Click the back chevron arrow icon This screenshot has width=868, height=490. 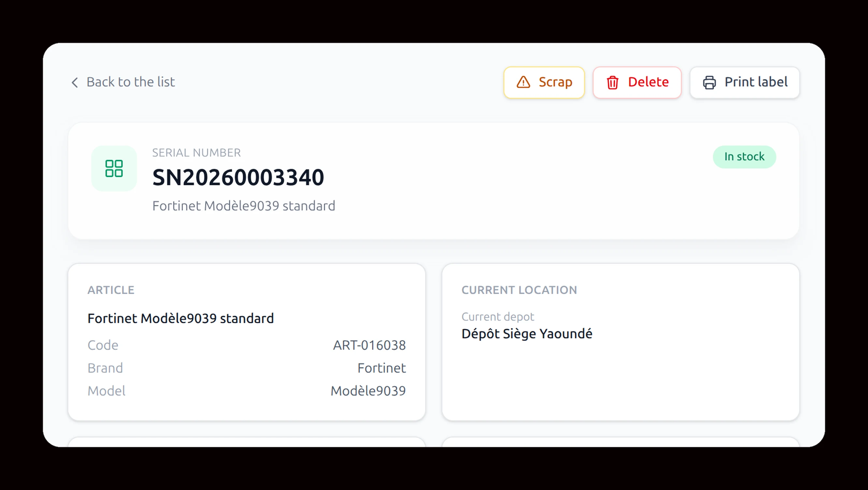75,82
